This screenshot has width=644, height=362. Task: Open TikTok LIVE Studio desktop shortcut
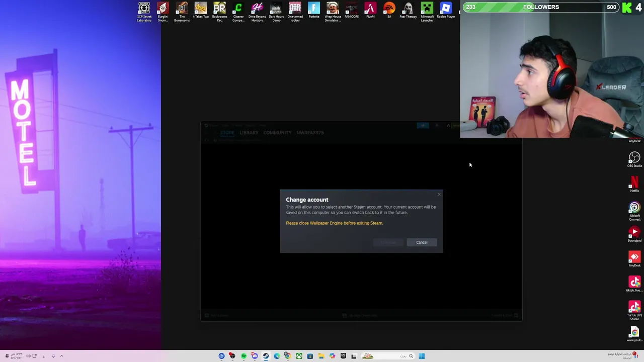[x=634, y=311]
